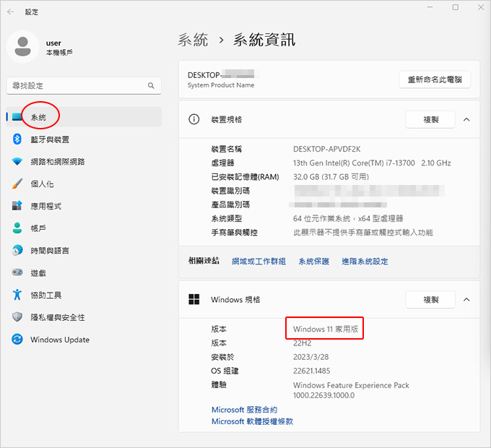Minimize the 設定 window
Image resolution: width=491 pixels, height=448 pixels.
[x=430, y=7]
